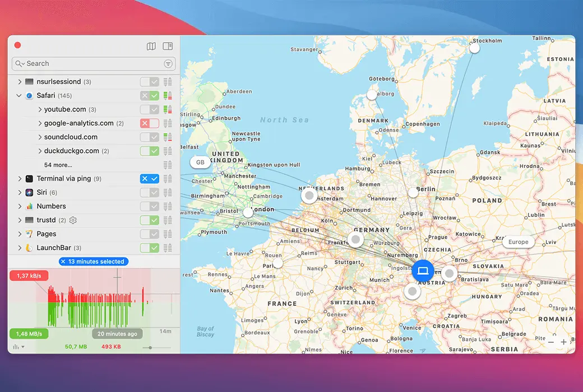Click the connection node near Bratislava

(x=450, y=273)
